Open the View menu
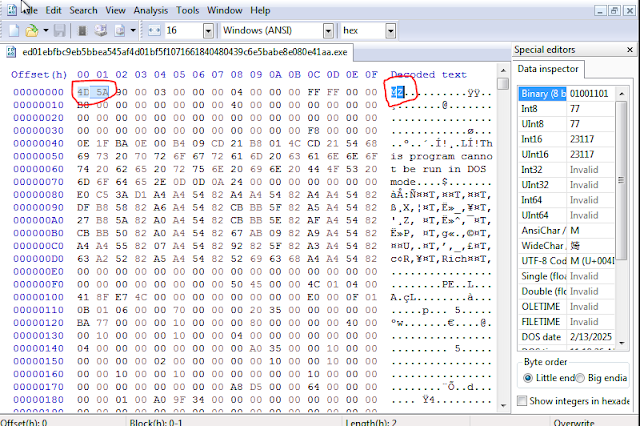Viewport: 640px width, 426px height. point(115,11)
